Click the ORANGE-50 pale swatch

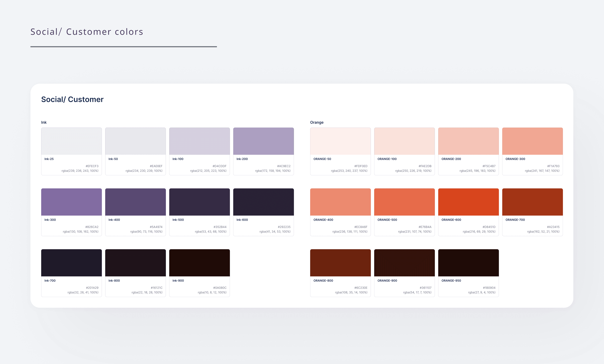[x=340, y=141]
